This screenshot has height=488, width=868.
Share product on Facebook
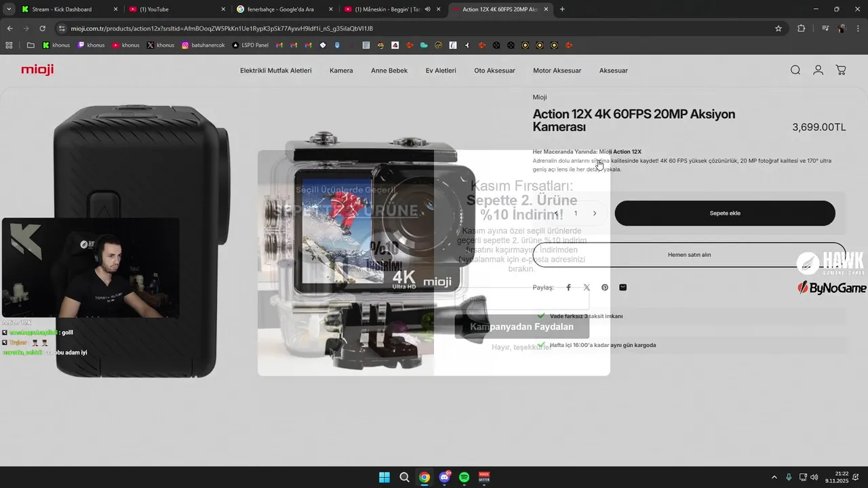tap(569, 287)
